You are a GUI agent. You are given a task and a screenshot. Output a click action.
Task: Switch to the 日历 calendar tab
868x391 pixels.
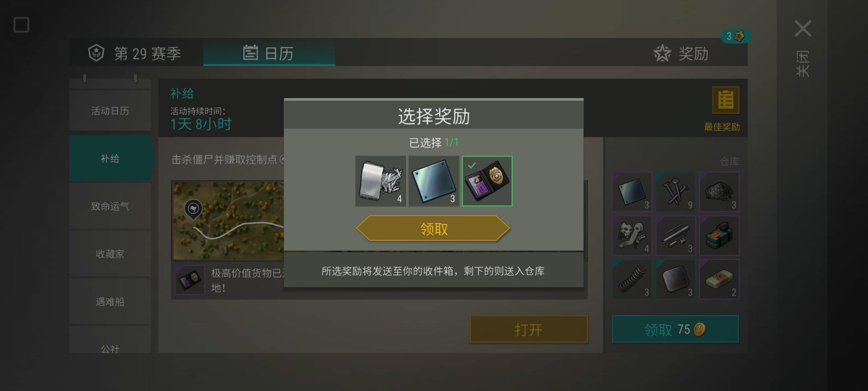tap(269, 53)
